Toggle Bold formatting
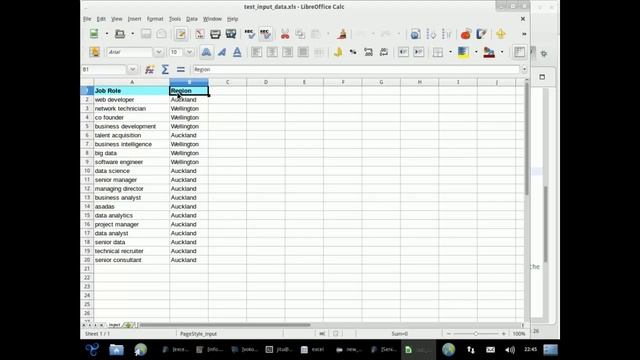 point(207,52)
